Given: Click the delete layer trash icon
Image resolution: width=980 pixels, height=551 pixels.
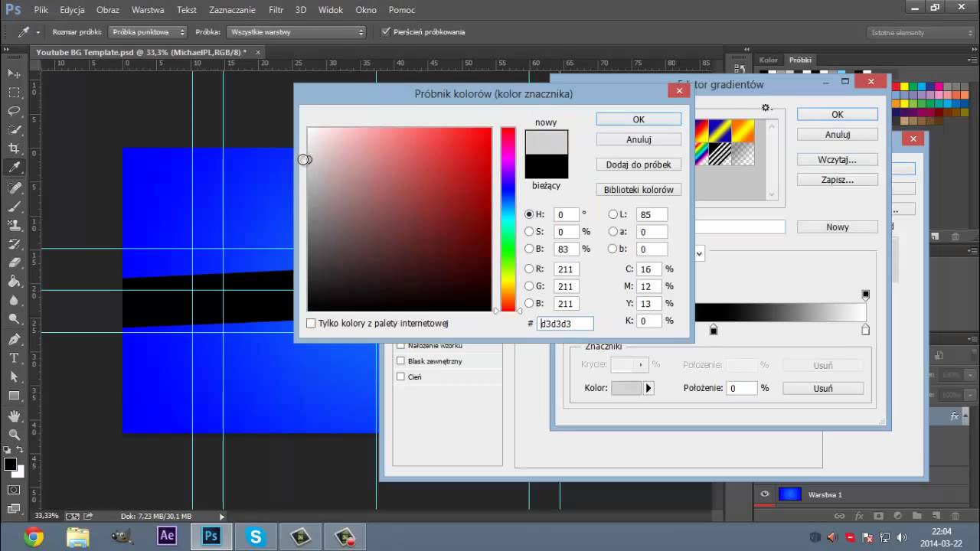Looking at the screenshot, I should 954,517.
